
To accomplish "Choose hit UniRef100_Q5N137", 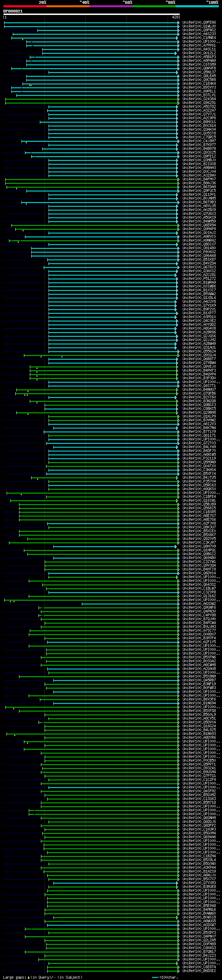I will (x=199, y=72).
